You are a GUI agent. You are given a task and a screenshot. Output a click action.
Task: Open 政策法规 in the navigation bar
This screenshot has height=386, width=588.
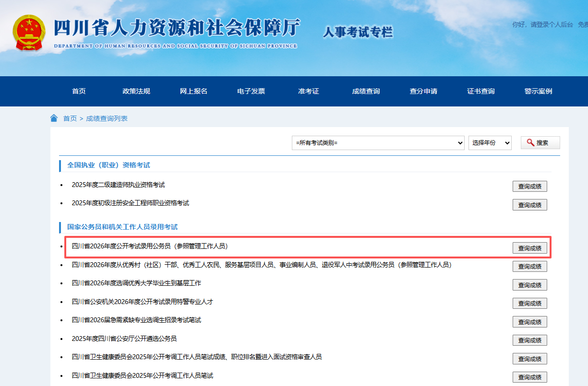(136, 91)
